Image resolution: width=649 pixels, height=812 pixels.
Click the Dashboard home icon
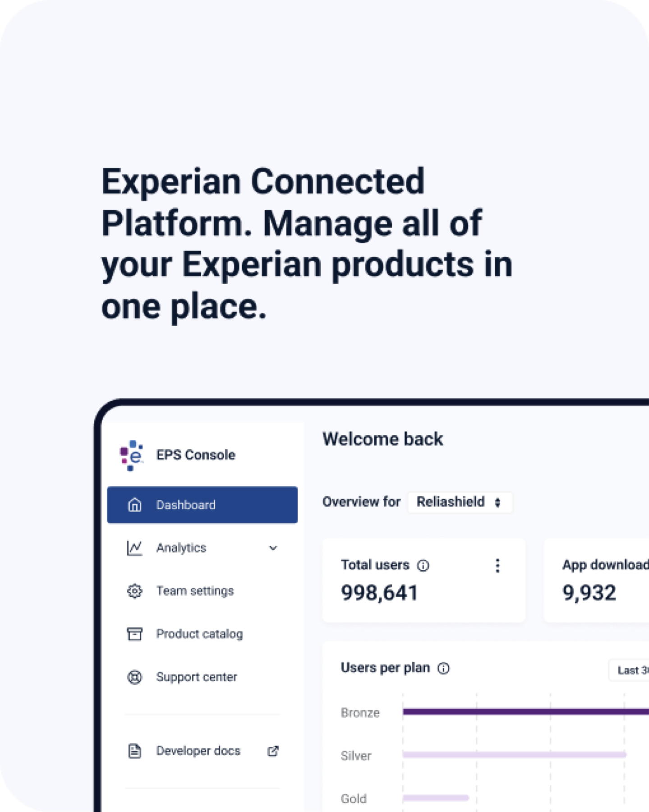coord(134,505)
